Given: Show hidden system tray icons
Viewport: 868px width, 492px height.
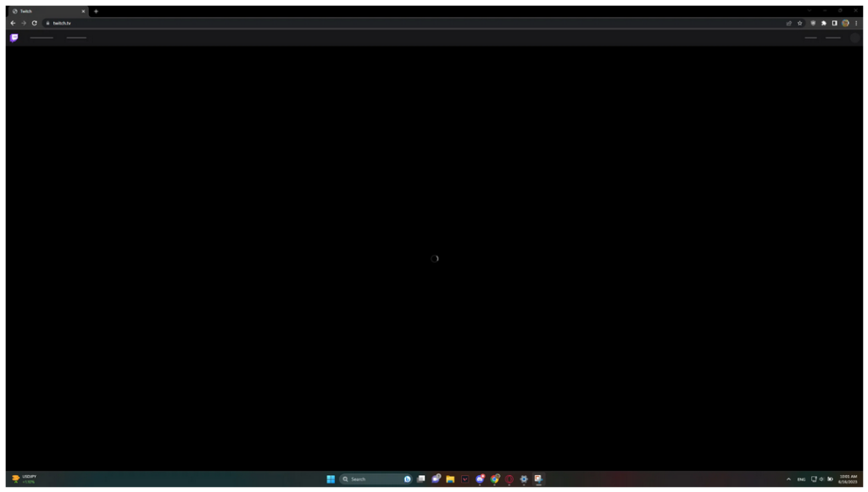Looking at the screenshot, I should click(788, 479).
